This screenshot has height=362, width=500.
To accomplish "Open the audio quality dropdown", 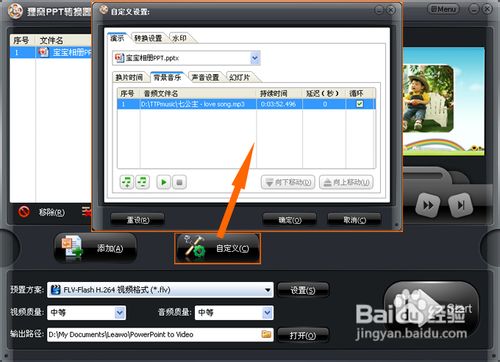I will tap(267, 313).
